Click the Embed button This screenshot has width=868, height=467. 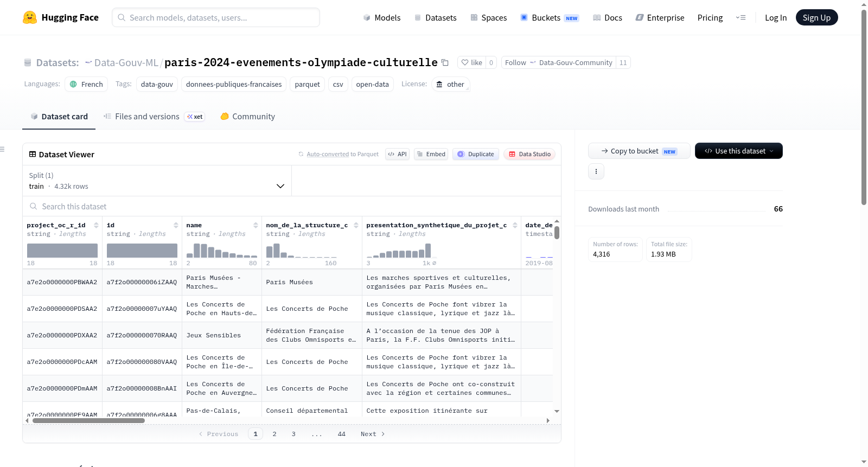click(431, 154)
